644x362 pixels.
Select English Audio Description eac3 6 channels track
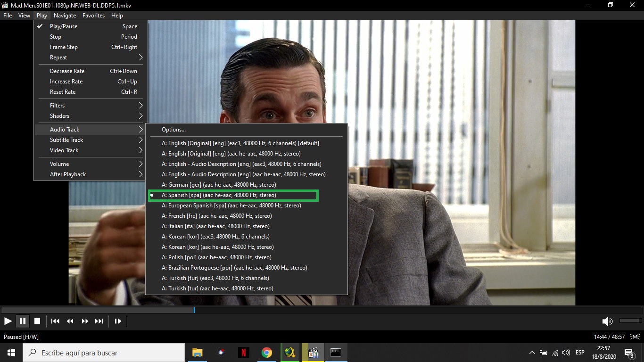click(x=246, y=164)
